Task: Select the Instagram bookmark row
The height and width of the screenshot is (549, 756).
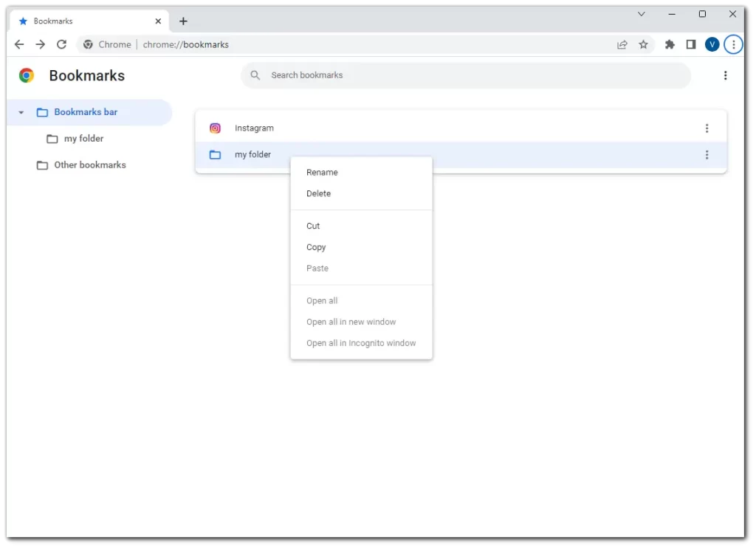Action: point(461,128)
